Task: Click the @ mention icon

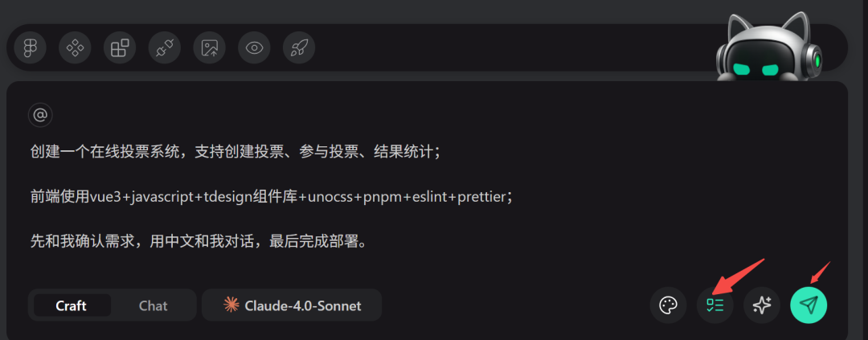Action: 40,115
